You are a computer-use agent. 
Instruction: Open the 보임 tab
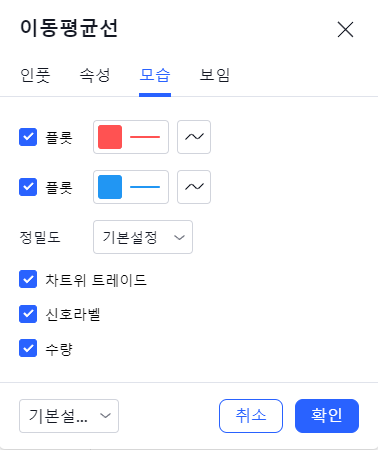tap(215, 75)
